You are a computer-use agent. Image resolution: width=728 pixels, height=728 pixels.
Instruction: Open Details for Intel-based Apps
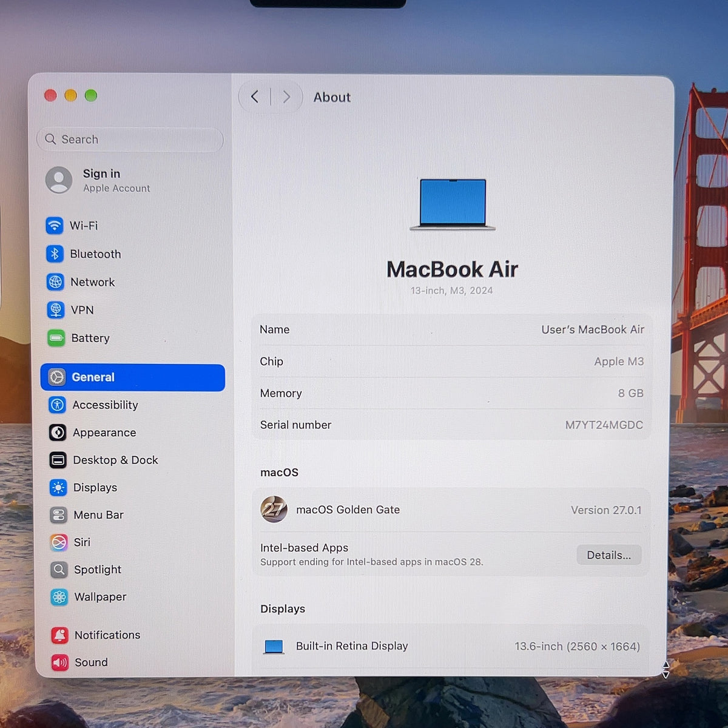(x=608, y=555)
